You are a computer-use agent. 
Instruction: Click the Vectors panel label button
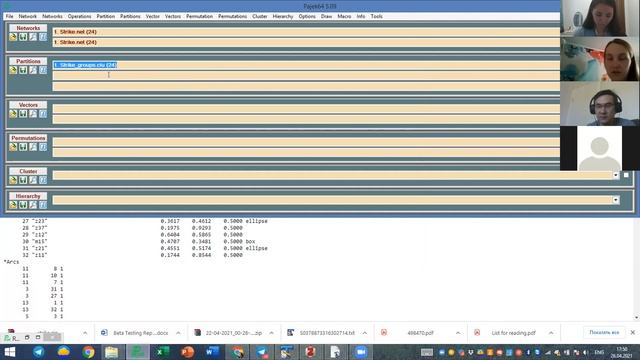coord(28,105)
